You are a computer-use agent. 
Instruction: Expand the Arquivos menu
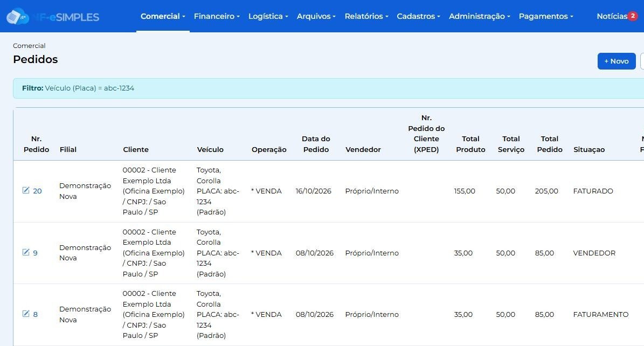[x=316, y=16]
